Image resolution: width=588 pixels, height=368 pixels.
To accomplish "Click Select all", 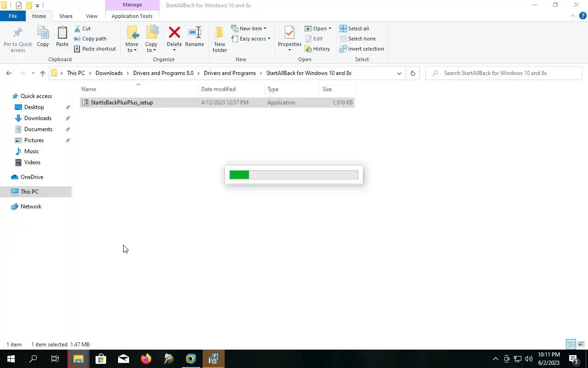I will (354, 29).
